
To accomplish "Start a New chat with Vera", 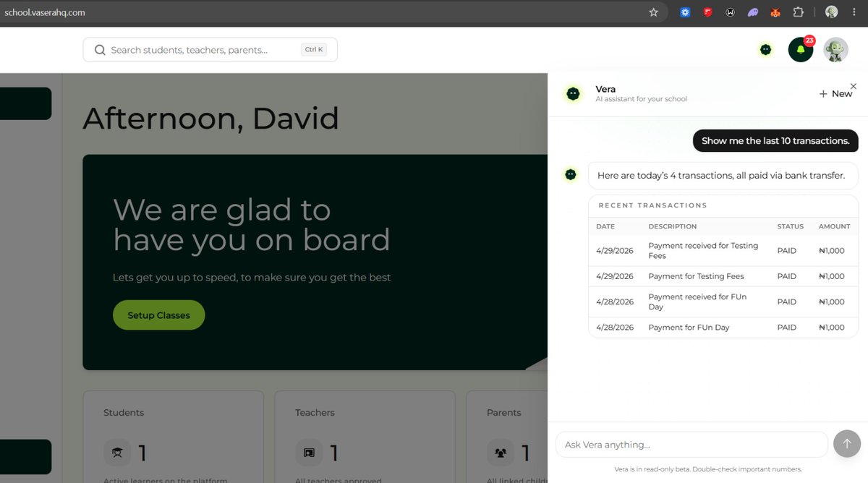I will (x=835, y=94).
